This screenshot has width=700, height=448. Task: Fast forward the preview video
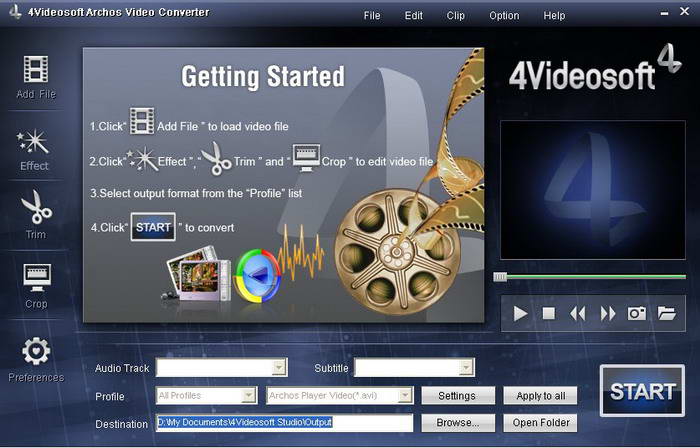click(608, 314)
